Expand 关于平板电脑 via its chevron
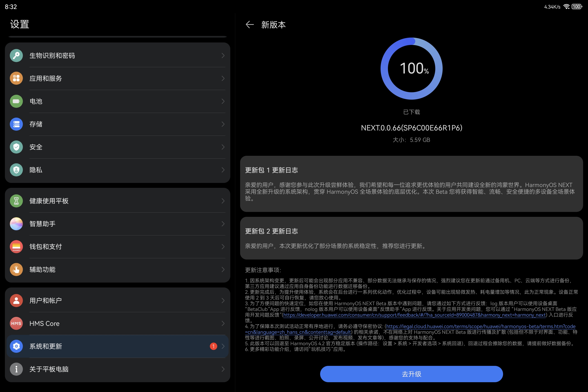Image resolution: width=588 pixels, height=392 pixels. tap(223, 369)
